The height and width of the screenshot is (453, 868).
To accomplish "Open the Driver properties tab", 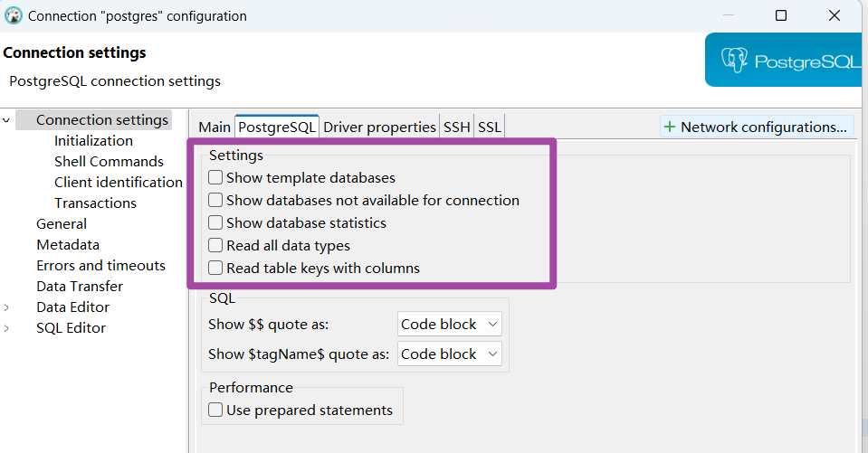I will [379, 127].
